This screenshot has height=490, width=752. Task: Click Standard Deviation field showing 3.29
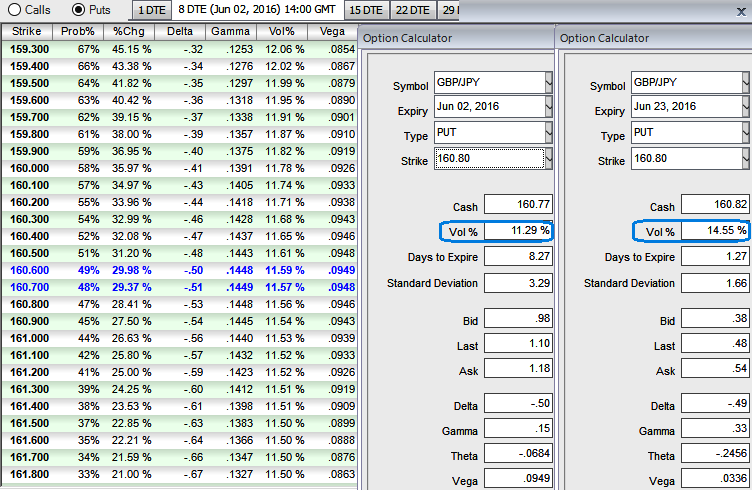pyautogui.click(x=518, y=283)
